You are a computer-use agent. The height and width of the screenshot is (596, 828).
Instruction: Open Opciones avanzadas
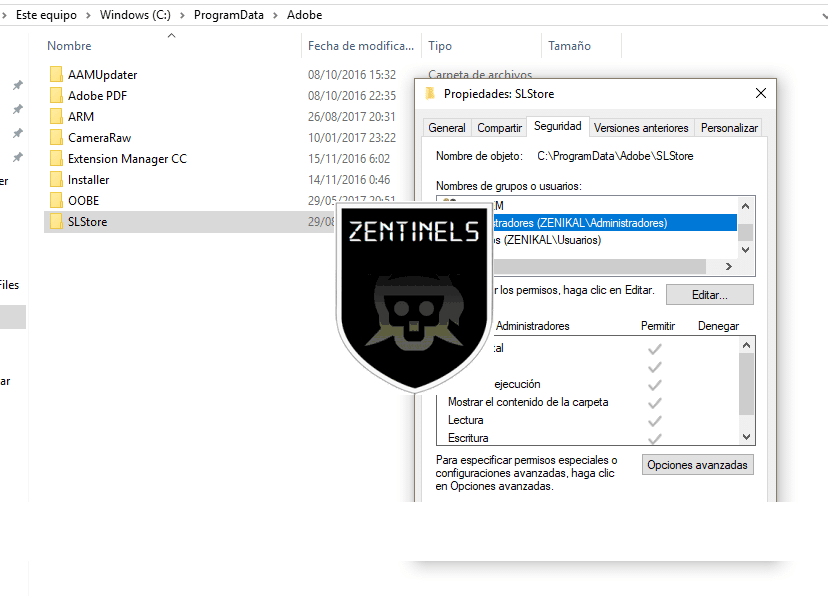click(x=697, y=465)
